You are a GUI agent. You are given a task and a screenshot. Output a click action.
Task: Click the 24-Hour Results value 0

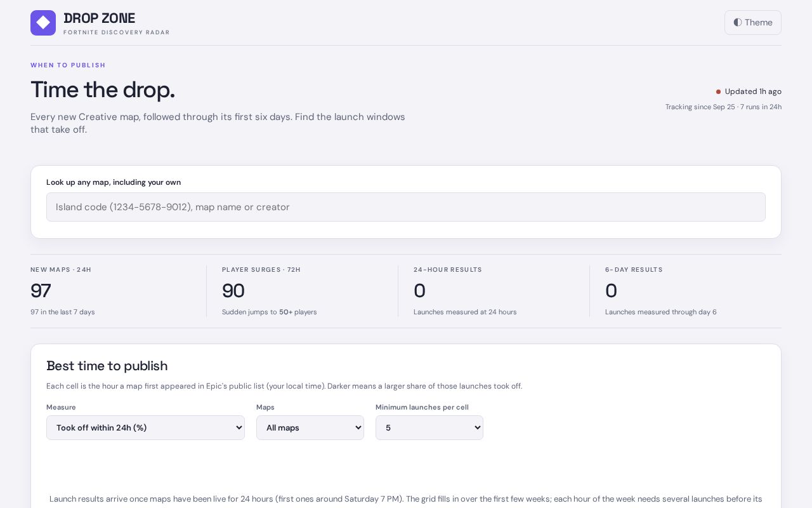pos(419,291)
